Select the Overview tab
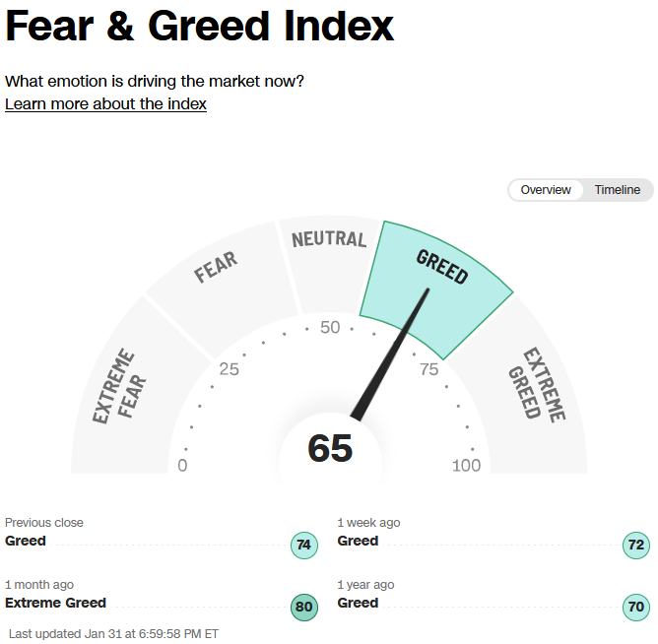Image resolution: width=658 pixels, height=644 pixels. (546, 190)
